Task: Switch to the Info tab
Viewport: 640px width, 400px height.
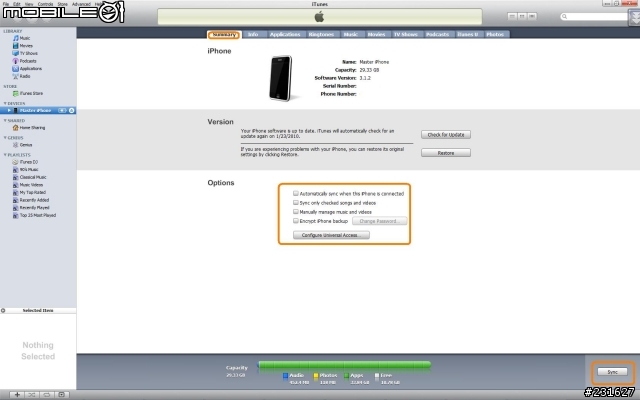Action: click(253, 35)
